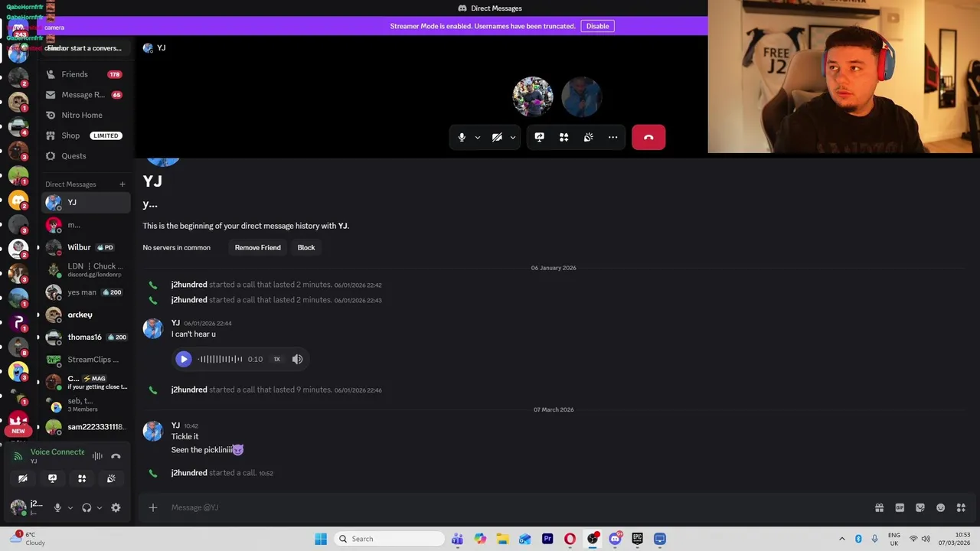The width and height of the screenshot is (980, 551).
Task: Start an activity from call bar
Action: [x=563, y=138]
